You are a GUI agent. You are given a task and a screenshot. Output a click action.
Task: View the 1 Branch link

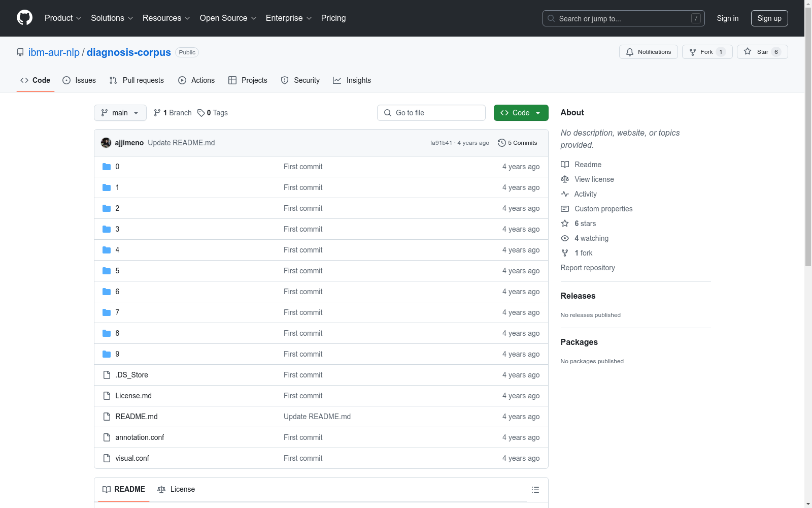click(x=173, y=113)
